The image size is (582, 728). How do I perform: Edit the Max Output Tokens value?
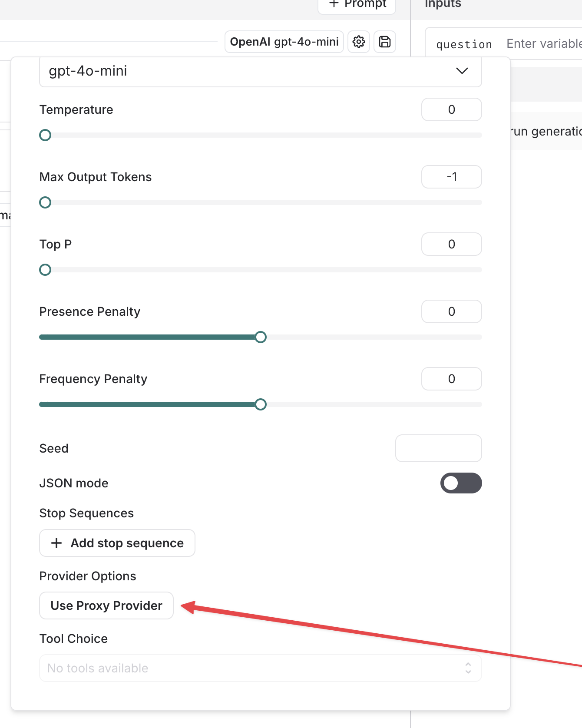tap(451, 177)
